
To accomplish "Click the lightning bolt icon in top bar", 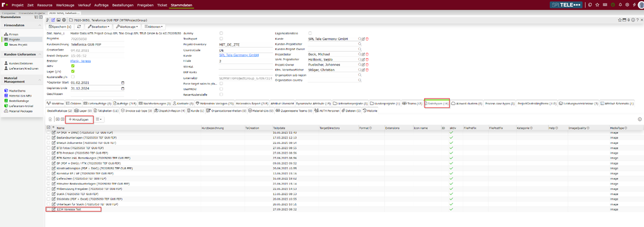I will [634, 4].
